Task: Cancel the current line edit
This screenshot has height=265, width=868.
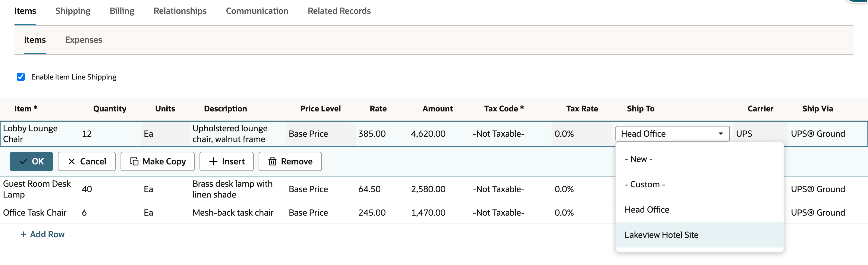Action: (x=86, y=161)
